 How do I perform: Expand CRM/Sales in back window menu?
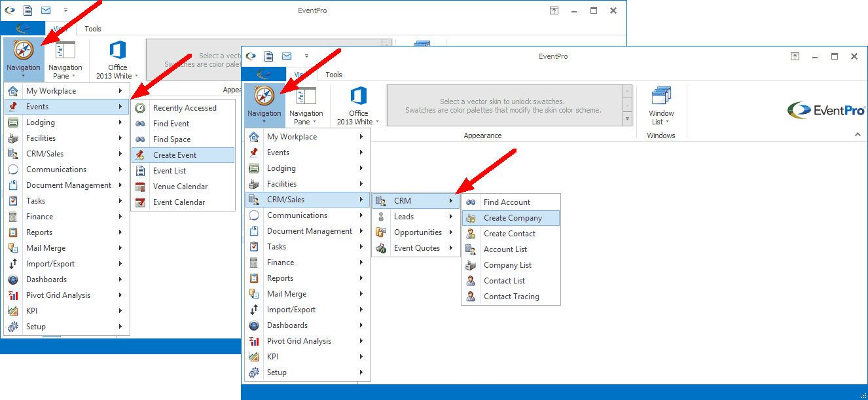tap(66, 154)
